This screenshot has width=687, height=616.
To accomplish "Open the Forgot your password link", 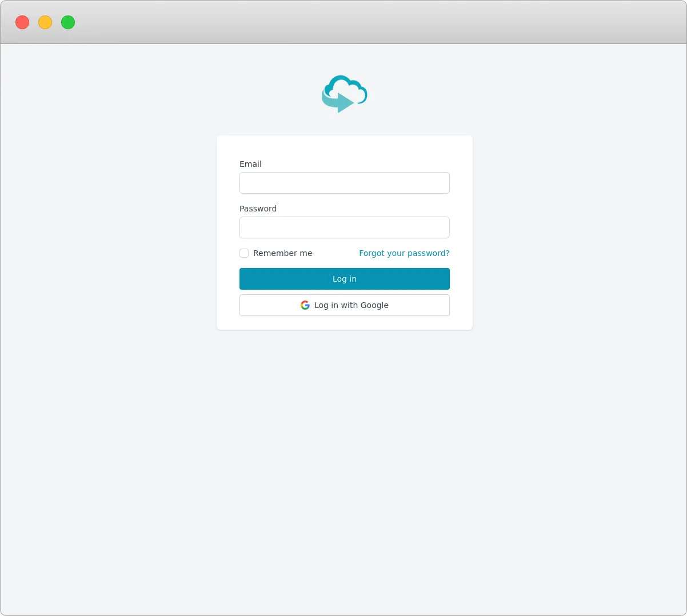I will pyautogui.click(x=404, y=253).
